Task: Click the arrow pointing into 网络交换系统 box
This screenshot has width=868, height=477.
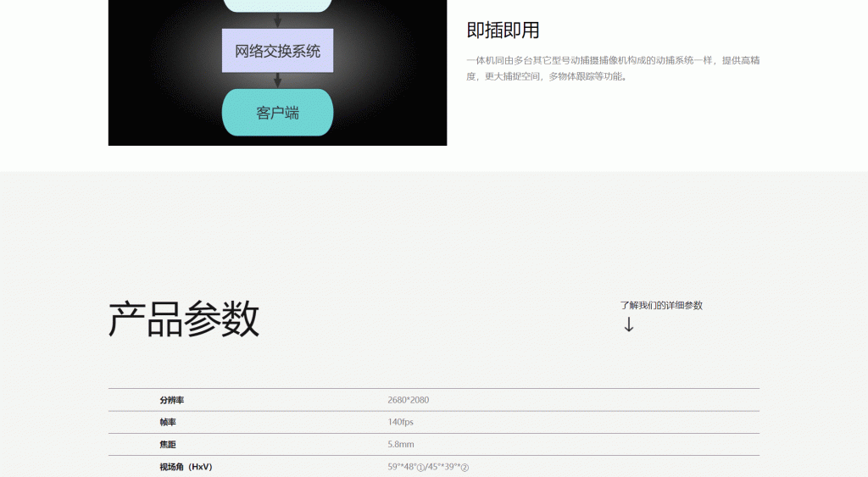Action: click(277, 20)
